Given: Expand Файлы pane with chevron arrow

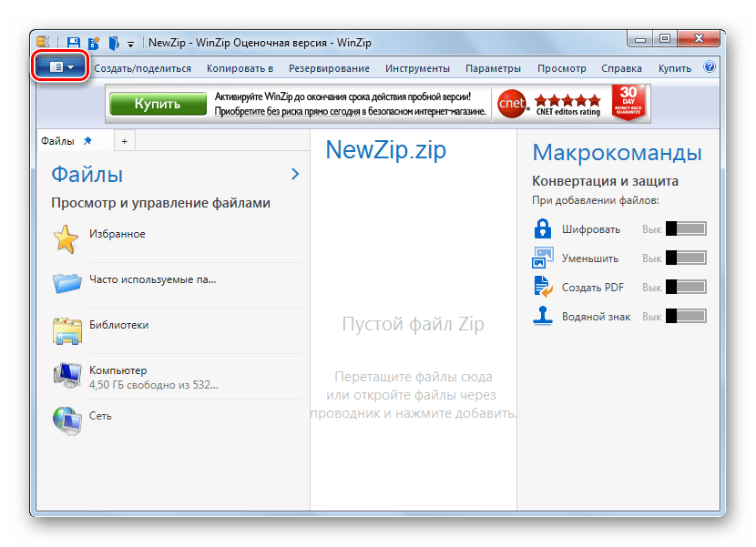Looking at the screenshot, I should (x=295, y=174).
